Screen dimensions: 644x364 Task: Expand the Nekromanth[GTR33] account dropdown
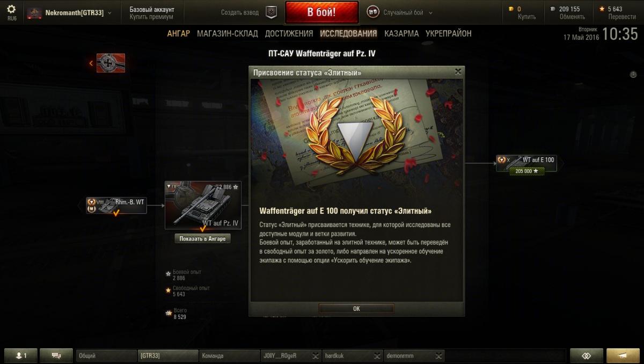(110, 13)
